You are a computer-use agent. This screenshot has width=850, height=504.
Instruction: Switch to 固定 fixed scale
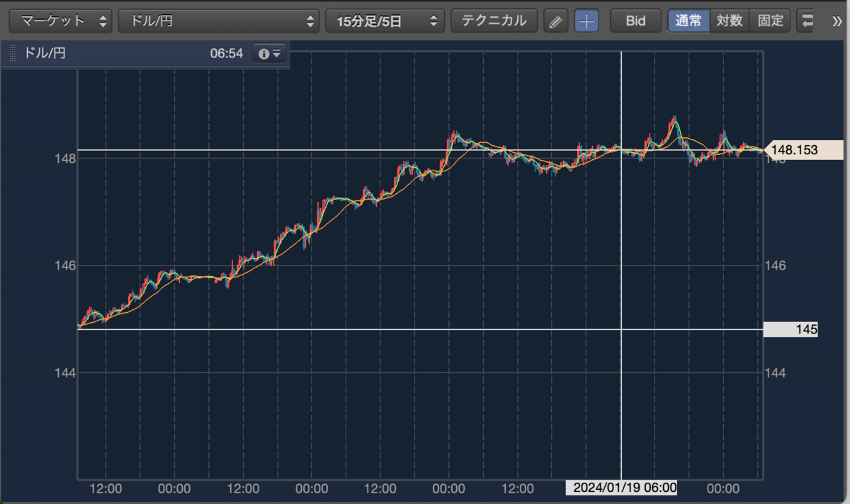pos(770,21)
